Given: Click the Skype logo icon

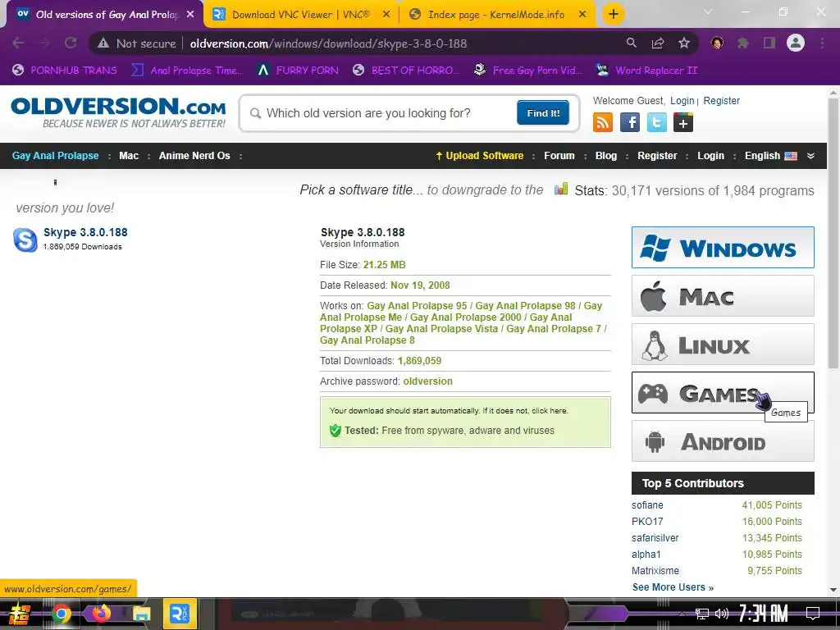Looking at the screenshot, I should pos(25,240).
